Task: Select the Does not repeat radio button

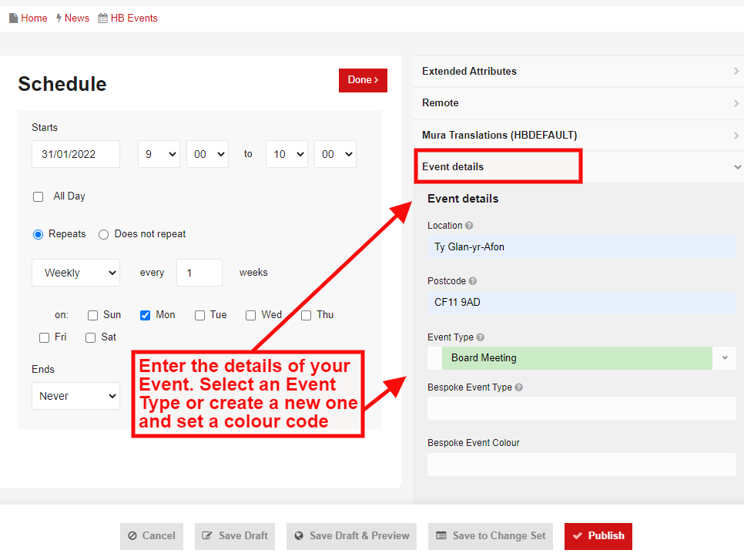Action: coord(103,234)
